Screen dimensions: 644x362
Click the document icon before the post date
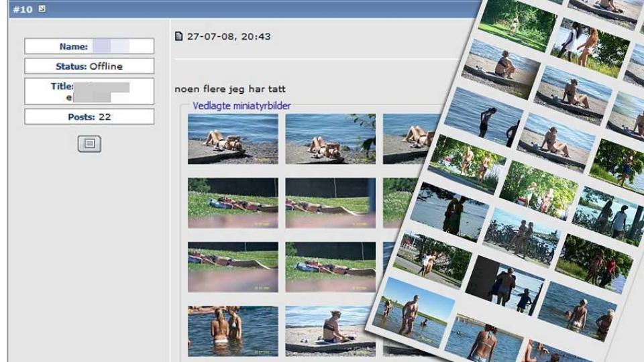click(x=178, y=36)
